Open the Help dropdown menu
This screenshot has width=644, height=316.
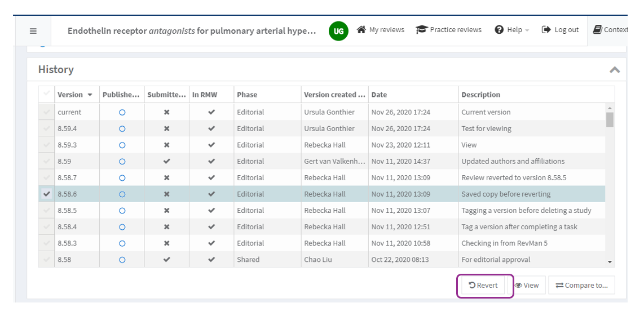pyautogui.click(x=512, y=30)
